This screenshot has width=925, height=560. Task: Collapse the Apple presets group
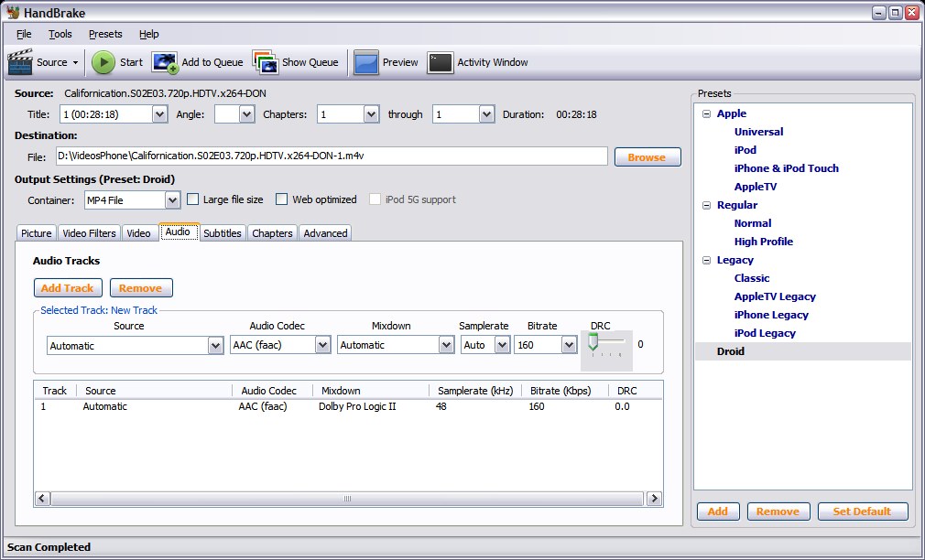(706, 113)
